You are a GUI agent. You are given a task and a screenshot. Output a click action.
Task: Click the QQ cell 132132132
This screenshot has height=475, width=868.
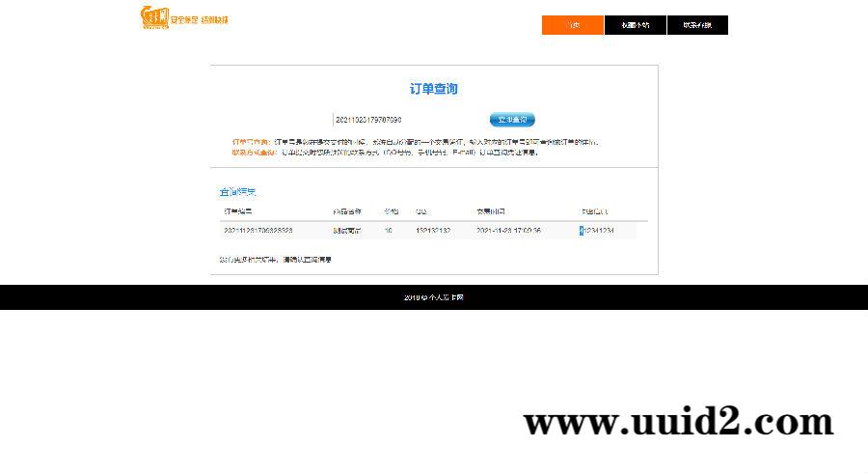(x=433, y=231)
